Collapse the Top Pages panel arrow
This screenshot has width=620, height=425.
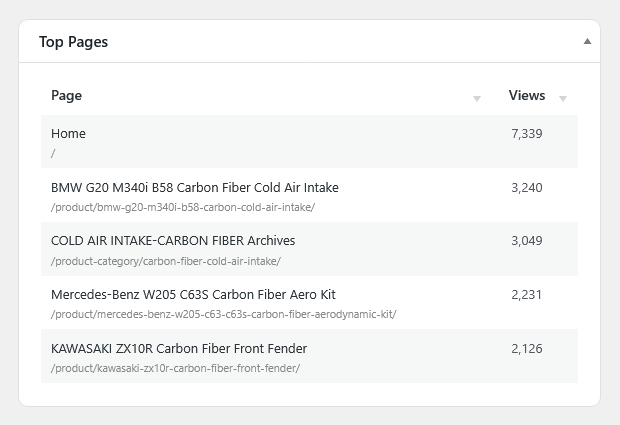(587, 41)
